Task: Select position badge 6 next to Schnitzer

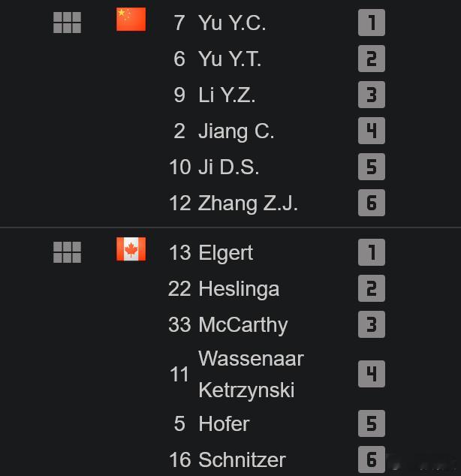Action: 372,459
